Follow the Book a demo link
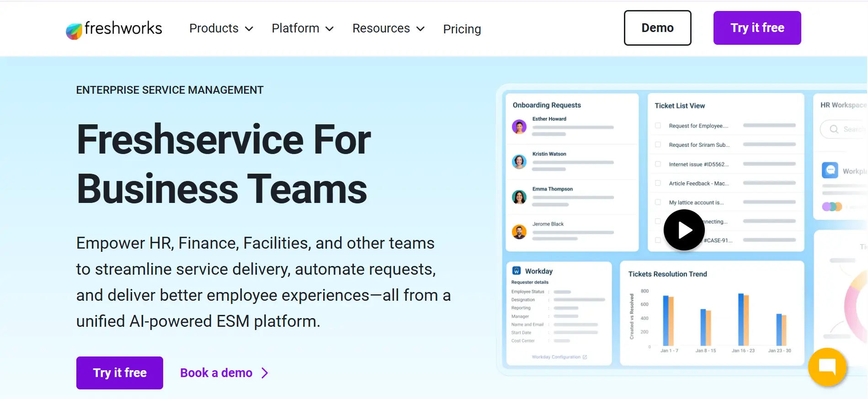 click(224, 373)
